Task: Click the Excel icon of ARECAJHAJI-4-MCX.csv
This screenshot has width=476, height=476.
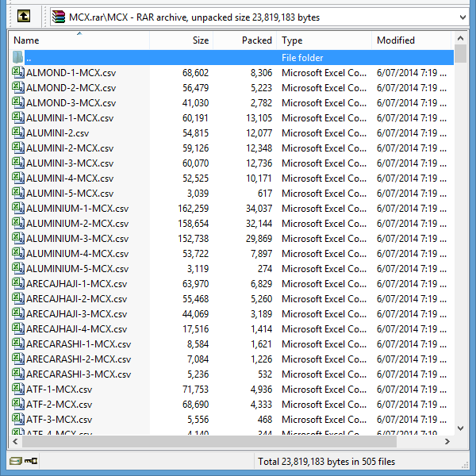Action: (x=18, y=328)
